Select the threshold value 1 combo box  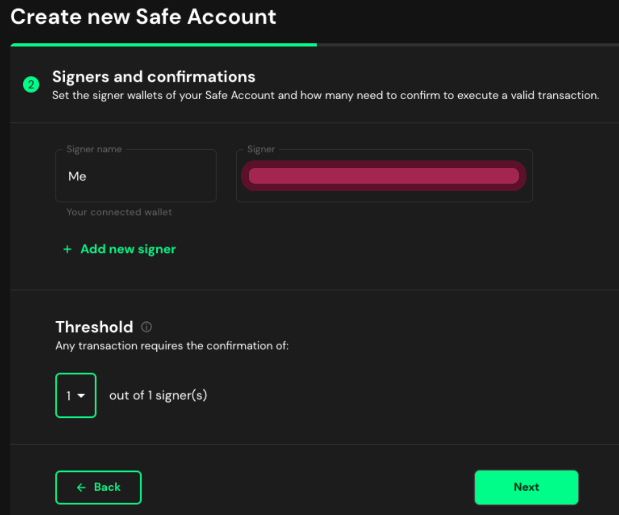pos(76,395)
